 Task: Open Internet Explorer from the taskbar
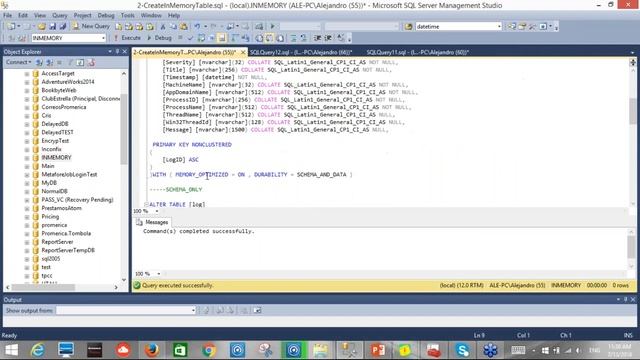pos(38,350)
